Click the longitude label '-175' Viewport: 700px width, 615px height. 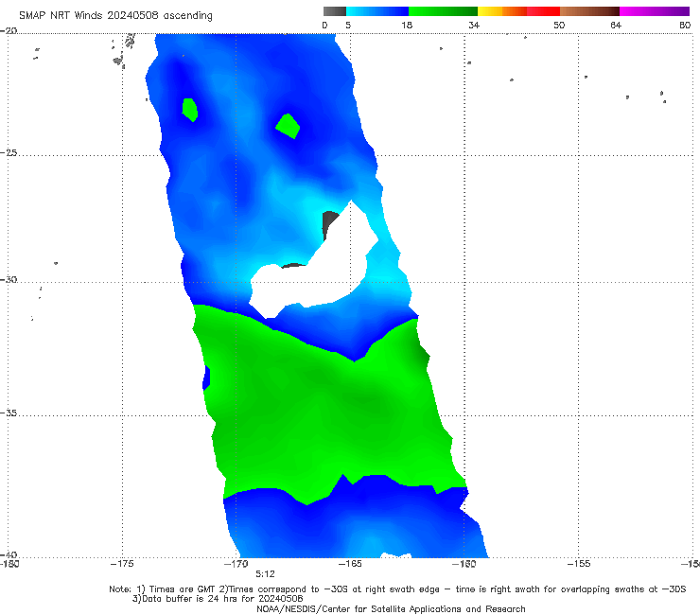click(x=122, y=564)
